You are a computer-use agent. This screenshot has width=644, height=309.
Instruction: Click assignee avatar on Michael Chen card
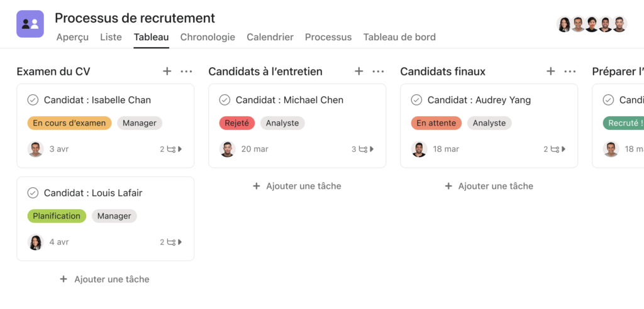tap(227, 149)
